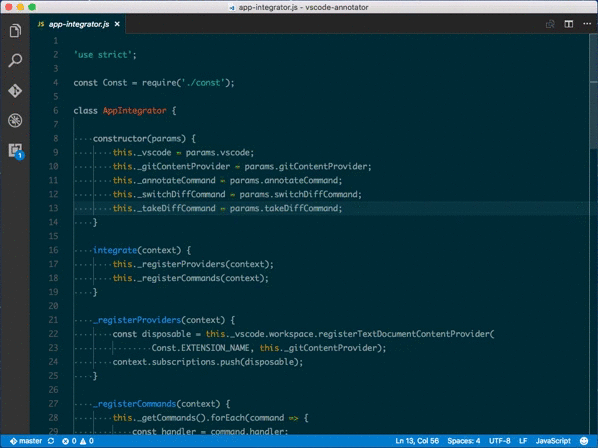The width and height of the screenshot is (598, 448).
Task: Split the editor via toolbar icon
Action: (568, 24)
